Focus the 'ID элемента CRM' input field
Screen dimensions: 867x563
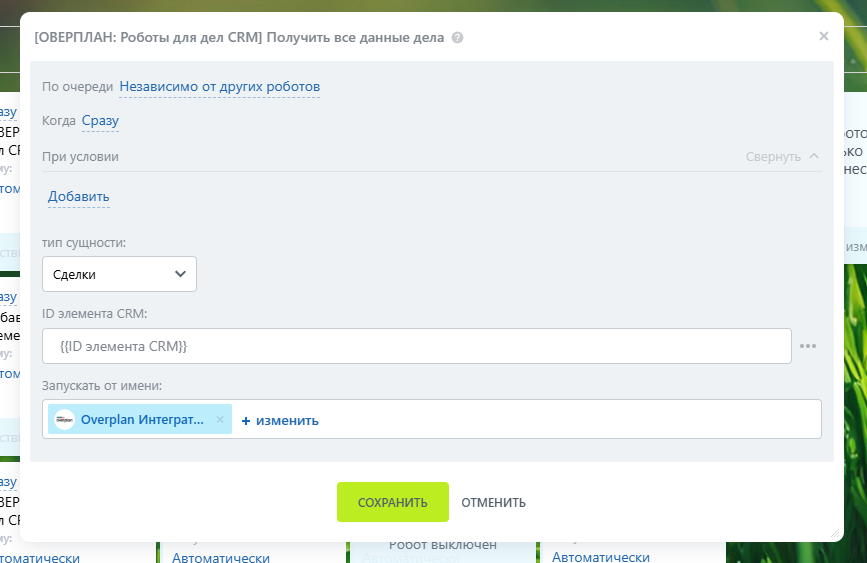[x=416, y=346]
